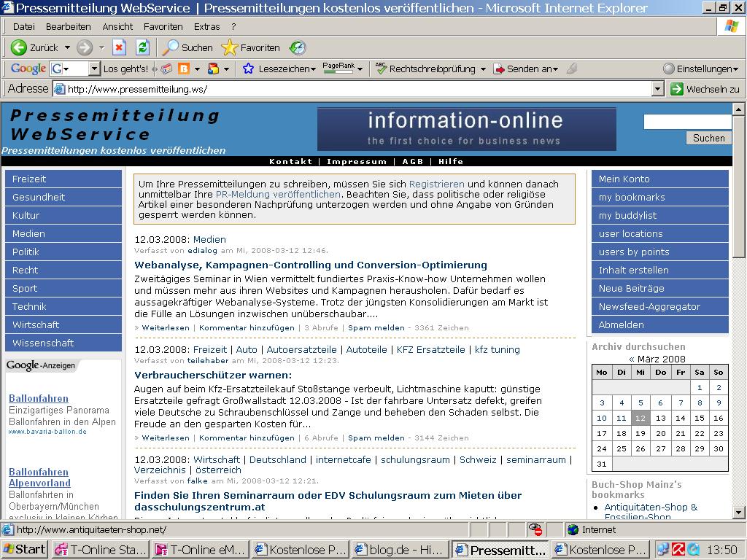Click the site search input field
Viewport: 747px width, 560px height.
(687, 122)
